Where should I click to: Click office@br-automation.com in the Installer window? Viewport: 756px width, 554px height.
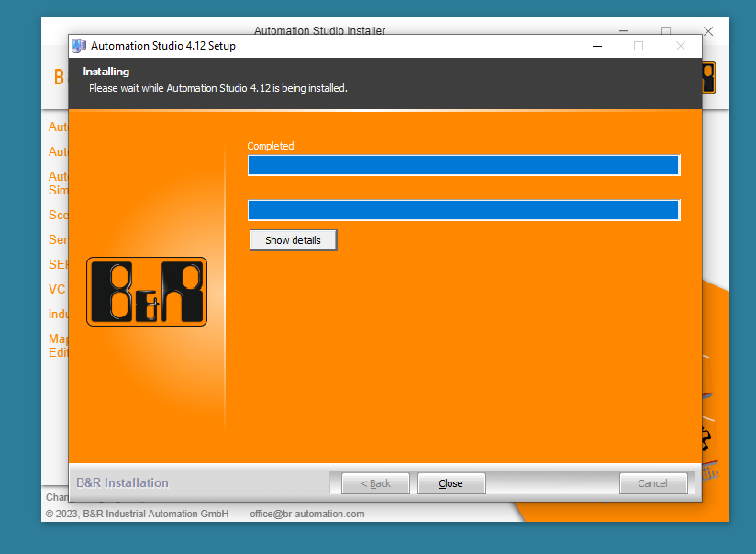tap(307, 514)
